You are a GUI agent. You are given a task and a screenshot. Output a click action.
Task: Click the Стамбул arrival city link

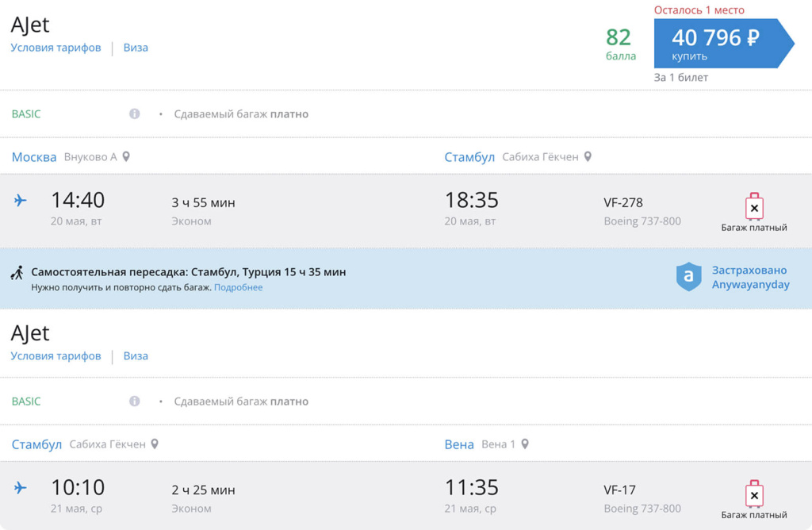click(x=469, y=157)
